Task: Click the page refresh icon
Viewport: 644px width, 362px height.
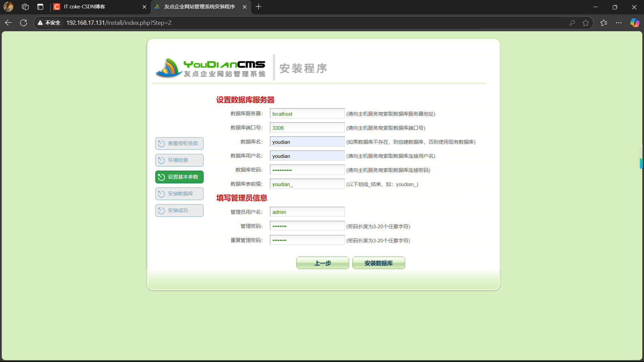Action: tap(23, 23)
